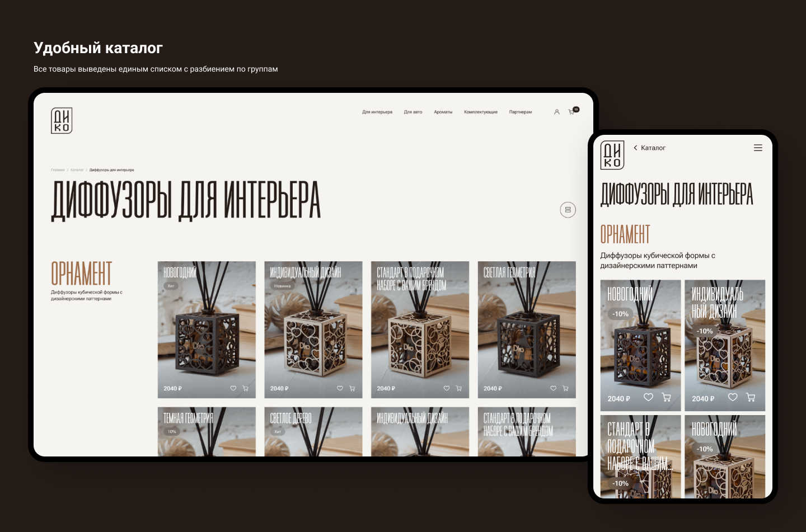Click the mobile ДИФФУЗОРЫ ДЛЯ ИНТЕРЬЕРА title
Screen dimensions: 806x532
pos(677,194)
